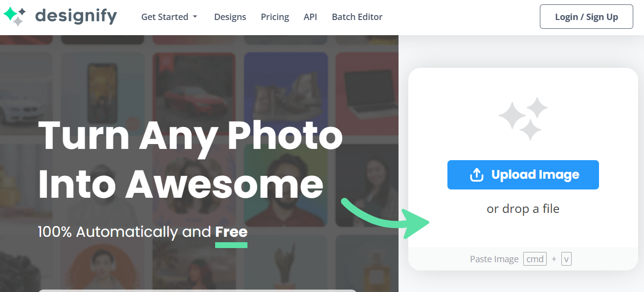
Task: Expand the Get Started dropdown arrow
Action: (195, 17)
